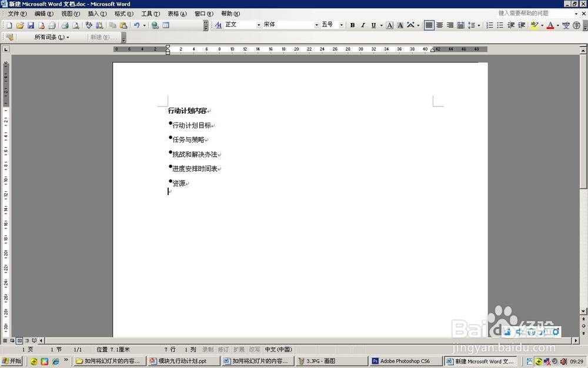The width and height of the screenshot is (588, 368).
Task: Click the 新建 autotext button
Action: [x=104, y=37]
